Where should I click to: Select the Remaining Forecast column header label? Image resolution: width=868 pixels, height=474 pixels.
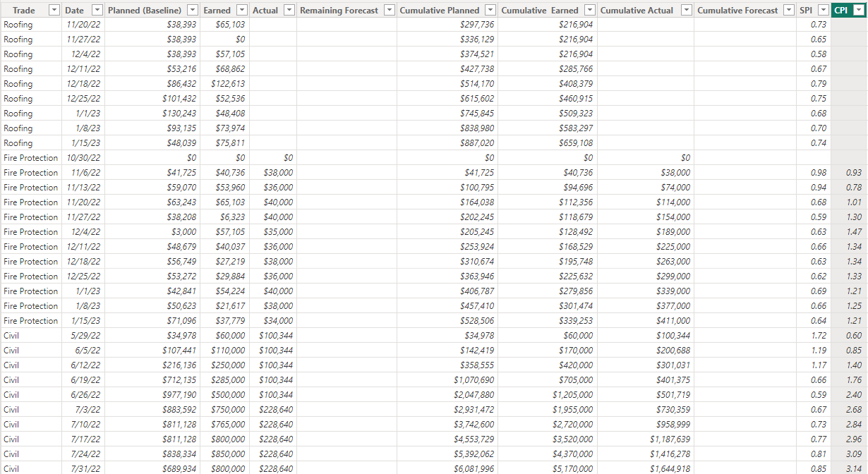click(339, 11)
